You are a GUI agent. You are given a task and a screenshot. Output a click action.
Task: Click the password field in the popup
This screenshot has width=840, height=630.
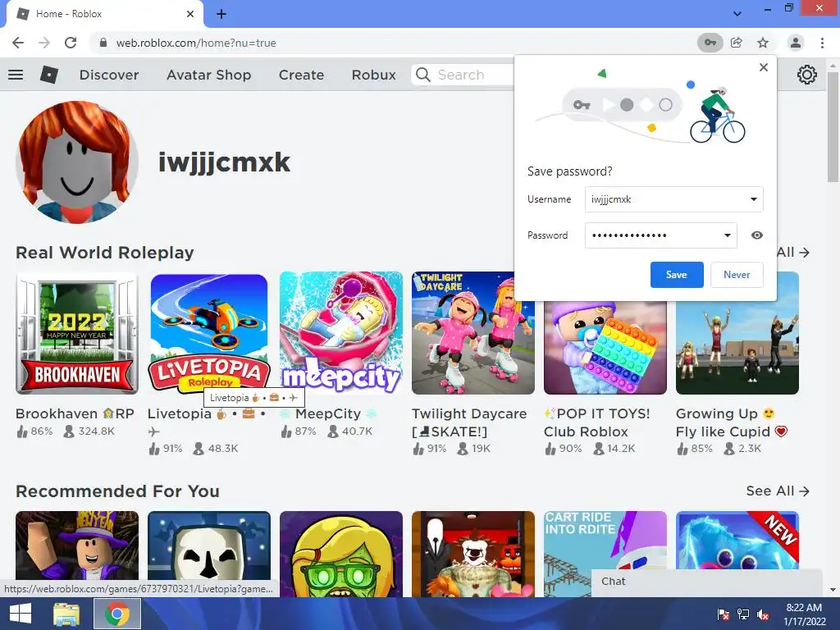click(660, 235)
